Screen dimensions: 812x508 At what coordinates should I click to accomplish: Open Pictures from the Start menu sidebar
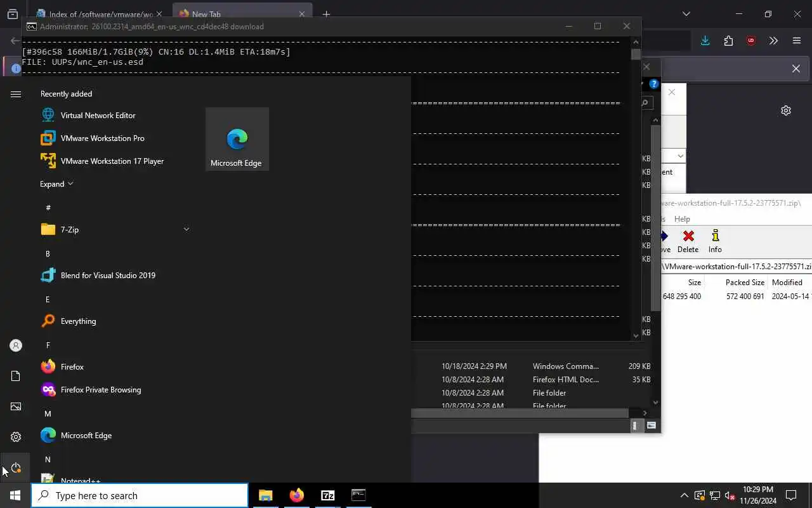(16, 406)
